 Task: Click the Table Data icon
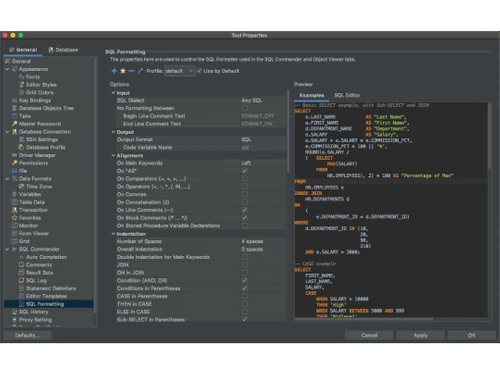coord(14,202)
